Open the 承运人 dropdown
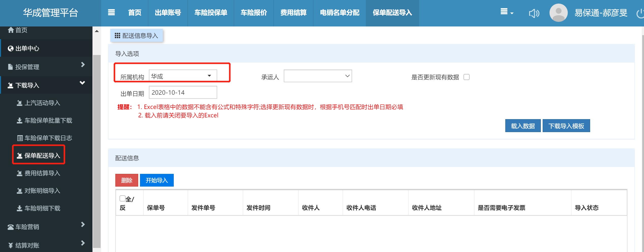The width and height of the screenshot is (644, 252). point(318,76)
